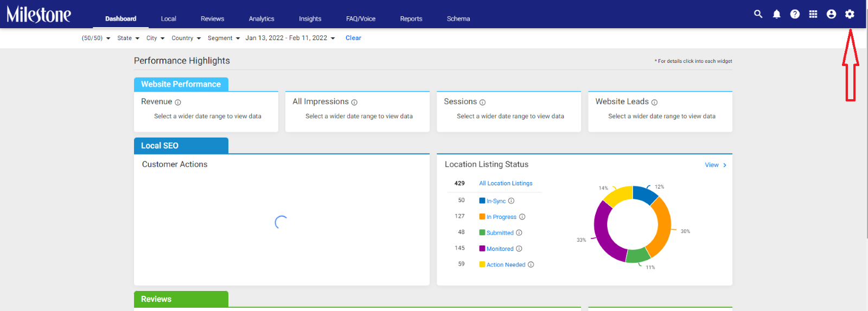Screen dimensions: 868x311
Task: Click the yellow 14% donut segment
Action: 620,195
